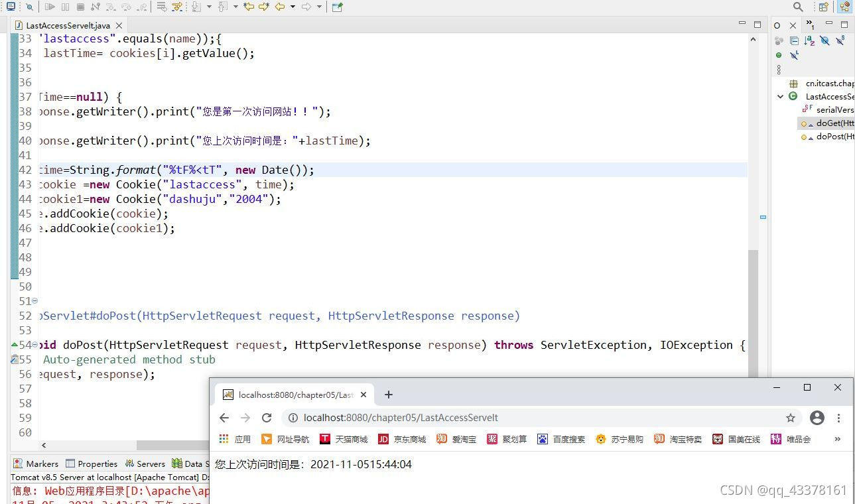Screen dimensions: 855x504
Task: Expand the back navigation dropdown arrow on the toolbar
Action: point(293,7)
